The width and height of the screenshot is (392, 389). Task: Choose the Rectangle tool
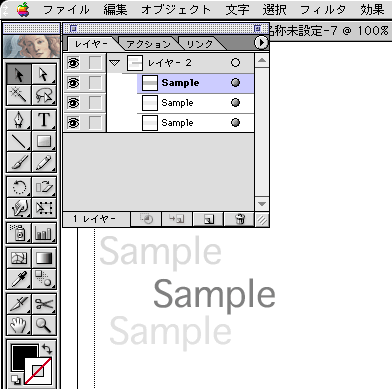pyautogui.click(x=44, y=141)
